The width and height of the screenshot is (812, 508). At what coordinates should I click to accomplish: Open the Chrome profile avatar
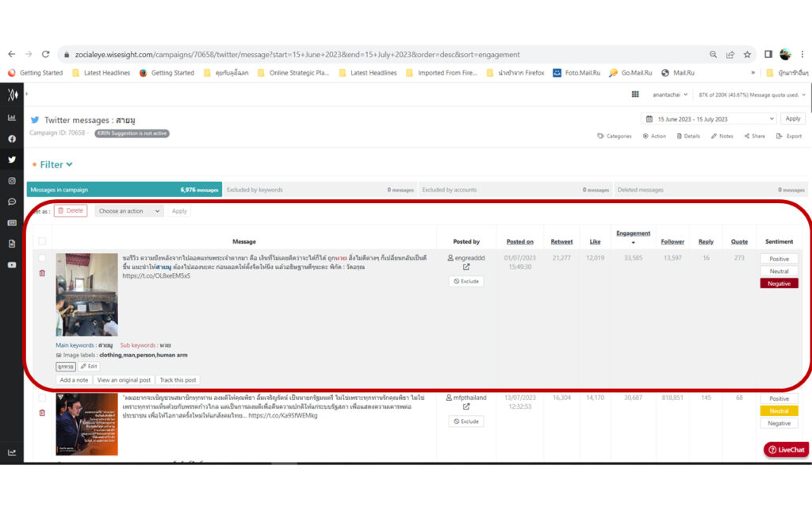pyautogui.click(x=785, y=54)
